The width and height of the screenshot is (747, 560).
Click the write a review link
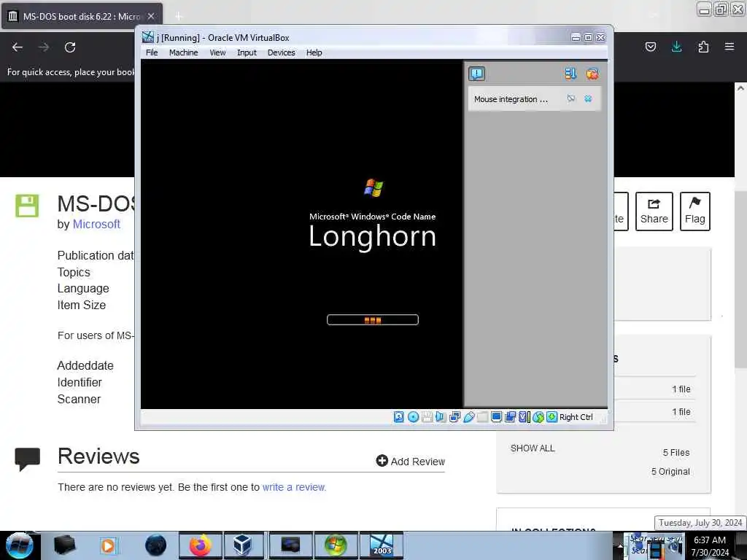294,487
